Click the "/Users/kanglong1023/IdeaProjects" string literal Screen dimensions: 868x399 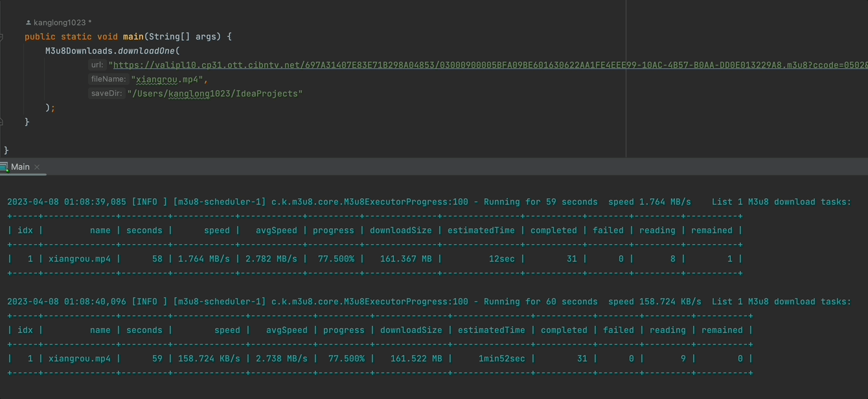pyautogui.click(x=214, y=93)
